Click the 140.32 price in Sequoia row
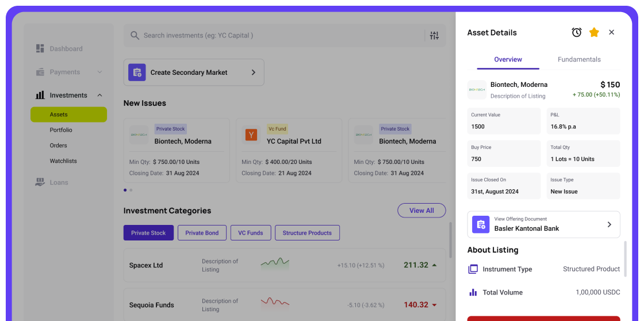This screenshot has width=644, height=321. click(x=416, y=305)
